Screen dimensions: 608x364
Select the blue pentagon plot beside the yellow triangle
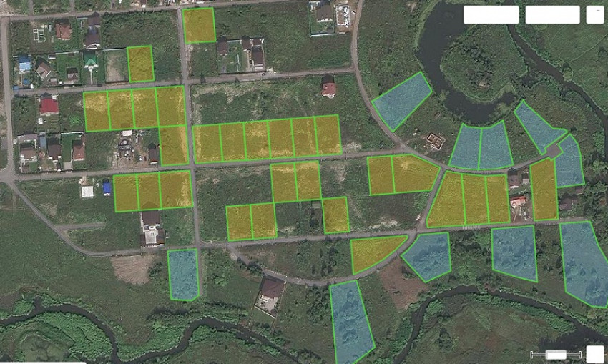coord(428,255)
